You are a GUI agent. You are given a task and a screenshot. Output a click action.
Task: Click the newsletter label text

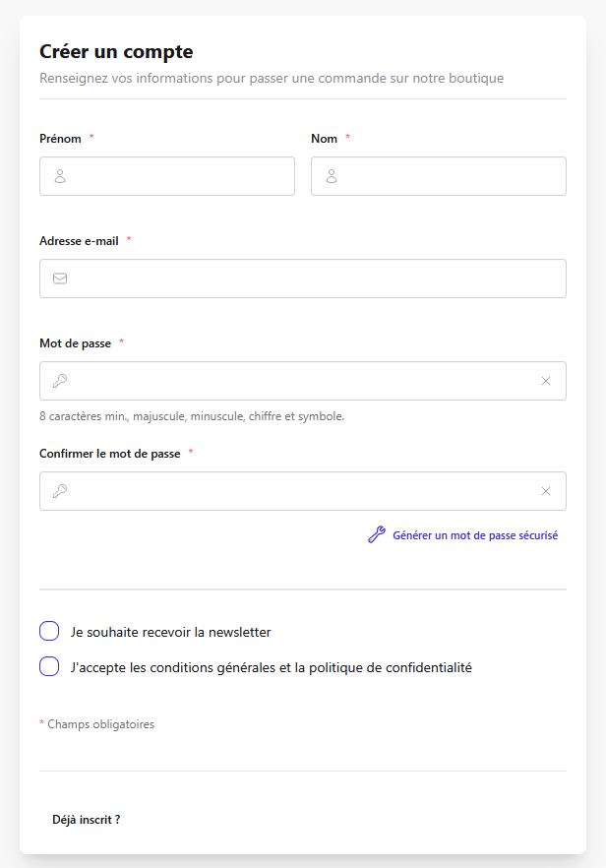point(170,632)
